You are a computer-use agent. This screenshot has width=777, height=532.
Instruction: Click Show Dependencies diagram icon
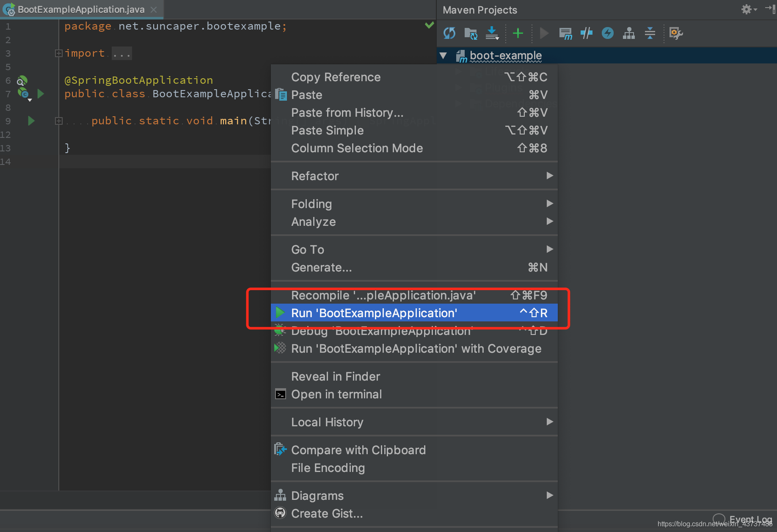[x=629, y=33]
